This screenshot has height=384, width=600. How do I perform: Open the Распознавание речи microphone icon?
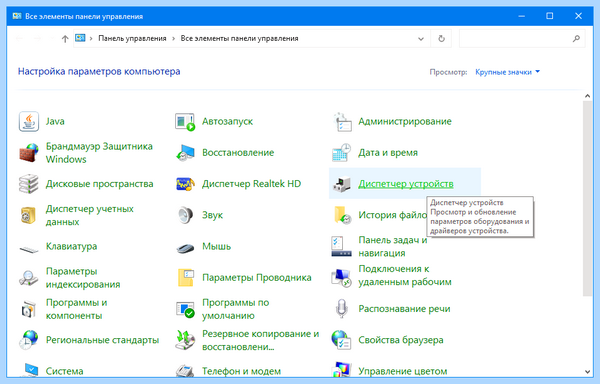pos(341,309)
